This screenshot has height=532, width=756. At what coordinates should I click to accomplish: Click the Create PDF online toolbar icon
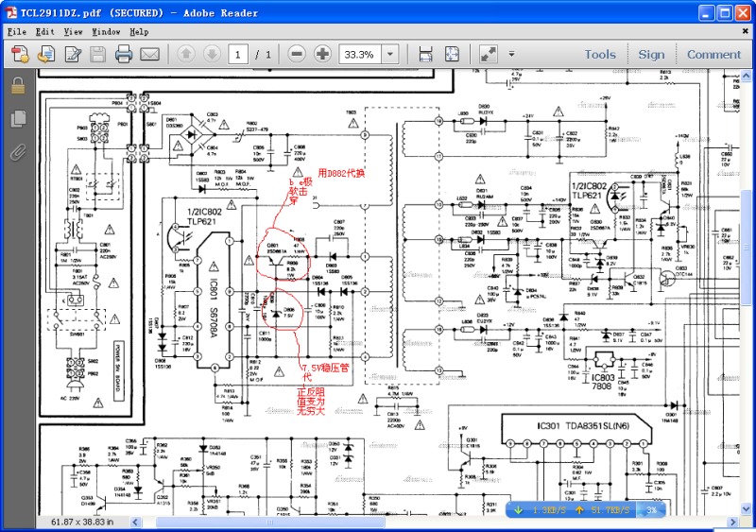click(x=20, y=54)
